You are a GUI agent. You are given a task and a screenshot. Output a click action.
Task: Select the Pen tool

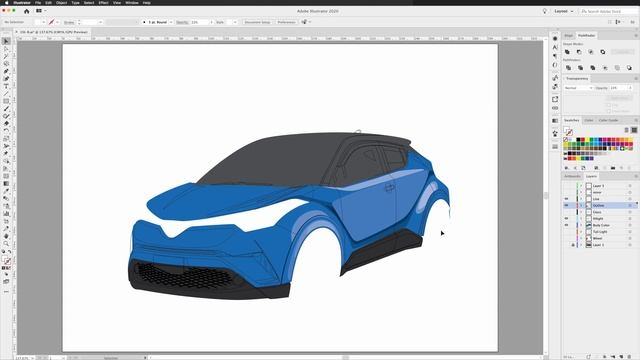click(x=6, y=71)
